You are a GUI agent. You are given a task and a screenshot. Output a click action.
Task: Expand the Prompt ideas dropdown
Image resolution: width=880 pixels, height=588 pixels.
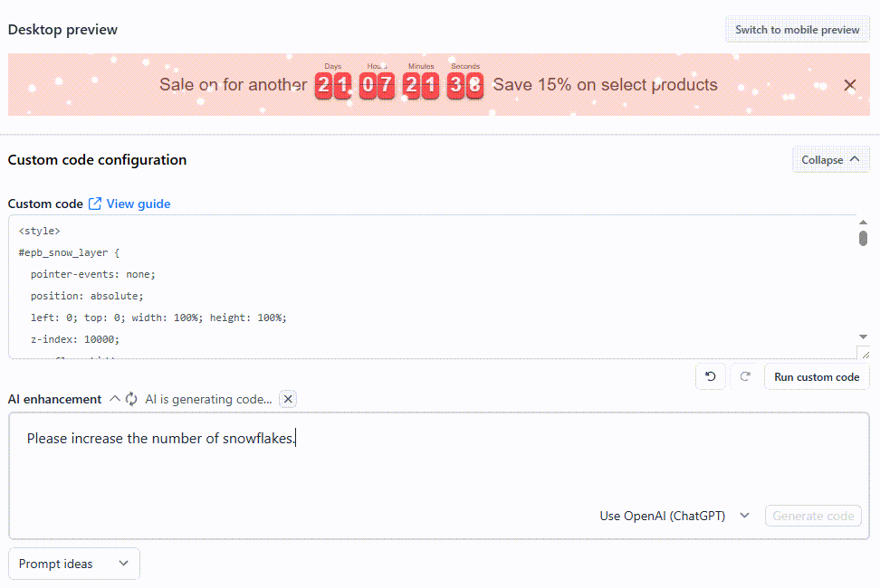74,564
